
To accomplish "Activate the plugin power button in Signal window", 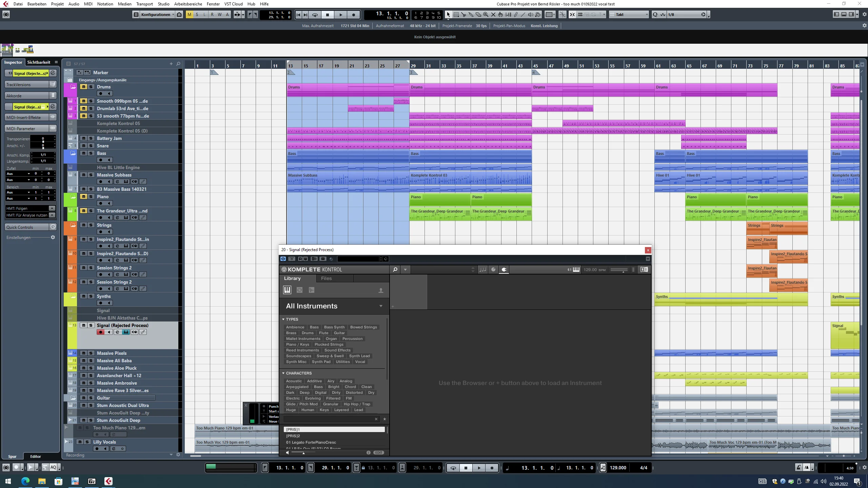I will click(283, 259).
